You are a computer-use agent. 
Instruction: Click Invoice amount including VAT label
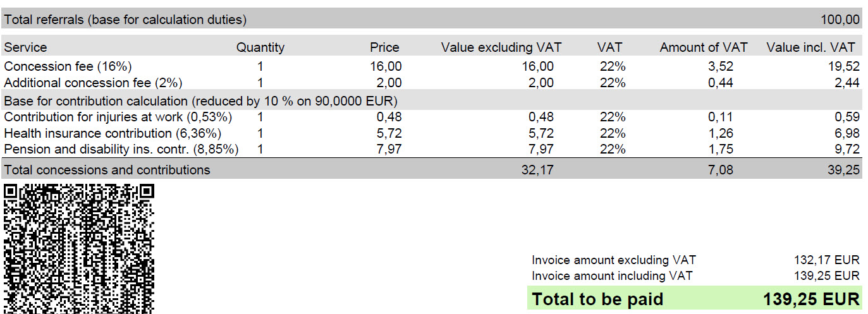tap(612, 276)
